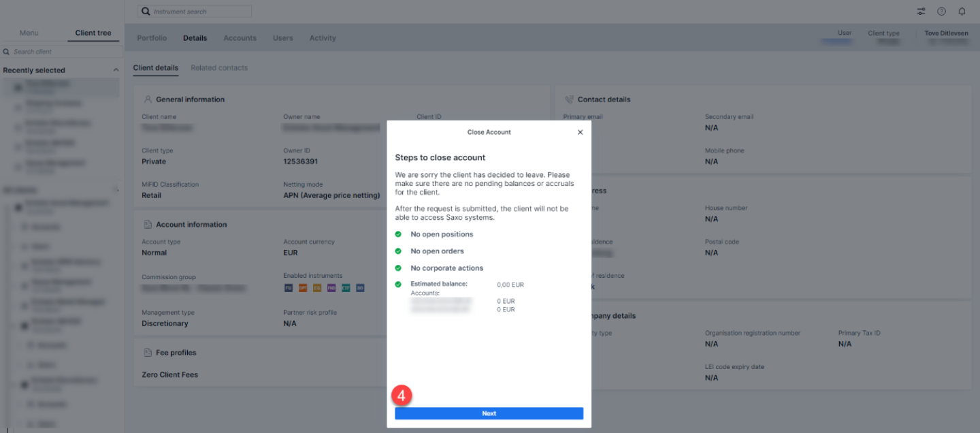Click into the Search client field
Image resolution: width=980 pixels, height=433 pixels.
point(61,52)
